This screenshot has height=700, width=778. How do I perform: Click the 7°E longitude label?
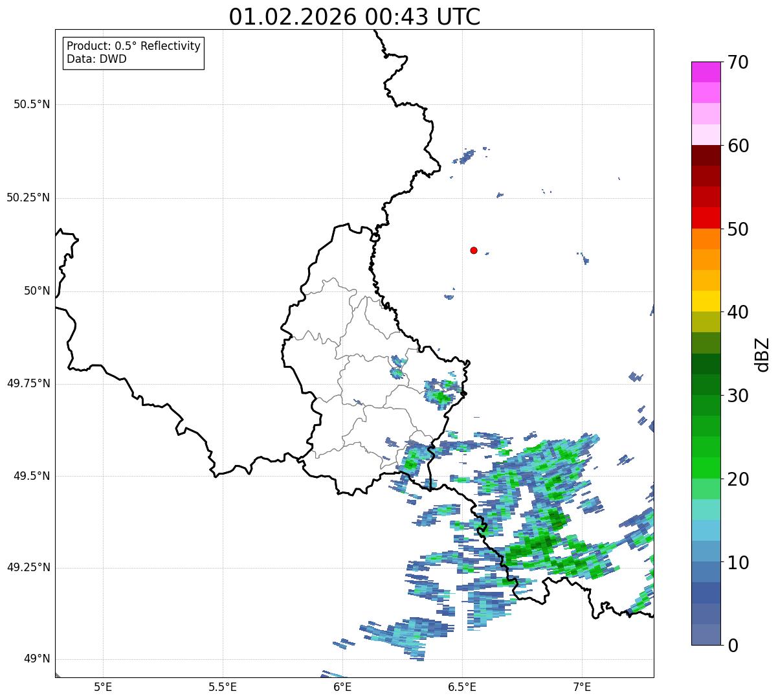tap(582, 687)
